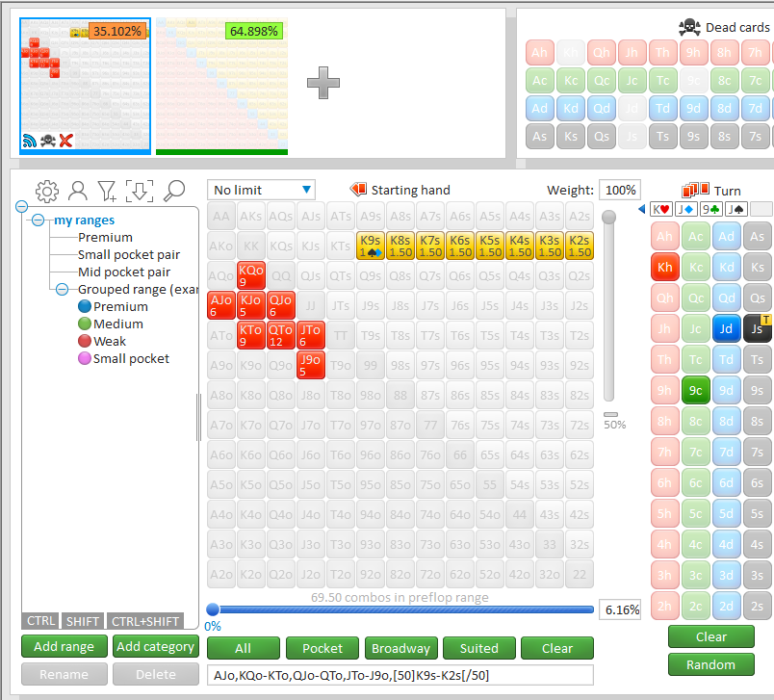Open settings gear above the ranges tree
The image size is (774, 700).
[46, 191]
